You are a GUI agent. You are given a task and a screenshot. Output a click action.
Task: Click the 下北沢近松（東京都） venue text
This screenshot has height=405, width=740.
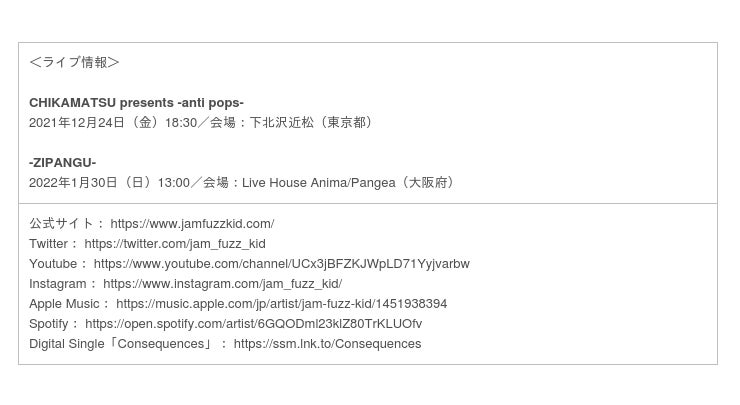click(313, 122)
